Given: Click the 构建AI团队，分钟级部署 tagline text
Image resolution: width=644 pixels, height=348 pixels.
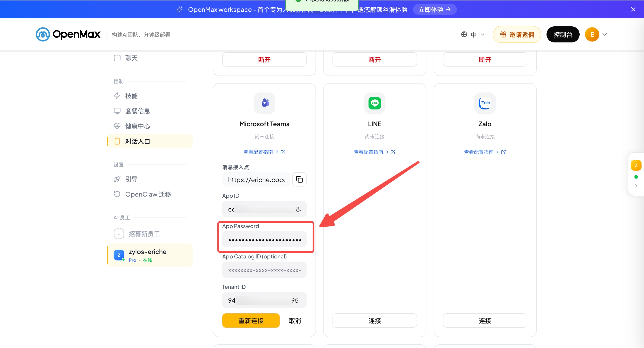Looking at the screenshot, I should click(x=141, y=35).
